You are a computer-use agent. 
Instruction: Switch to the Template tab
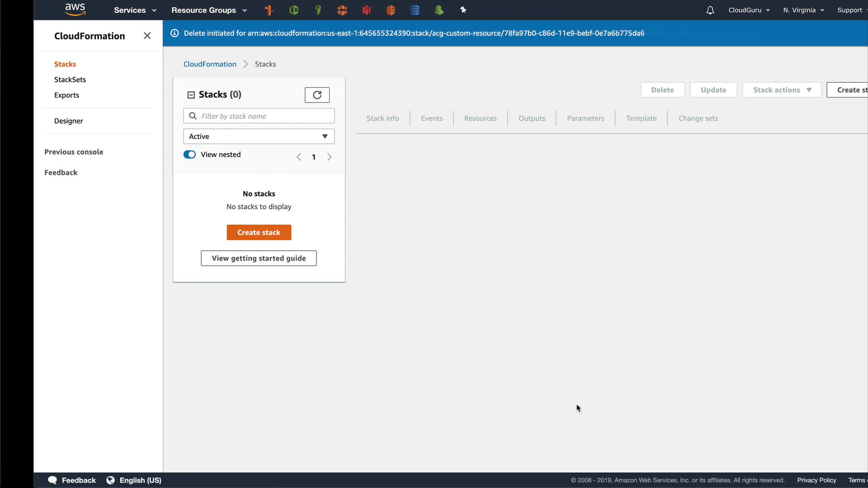point(641,118)
